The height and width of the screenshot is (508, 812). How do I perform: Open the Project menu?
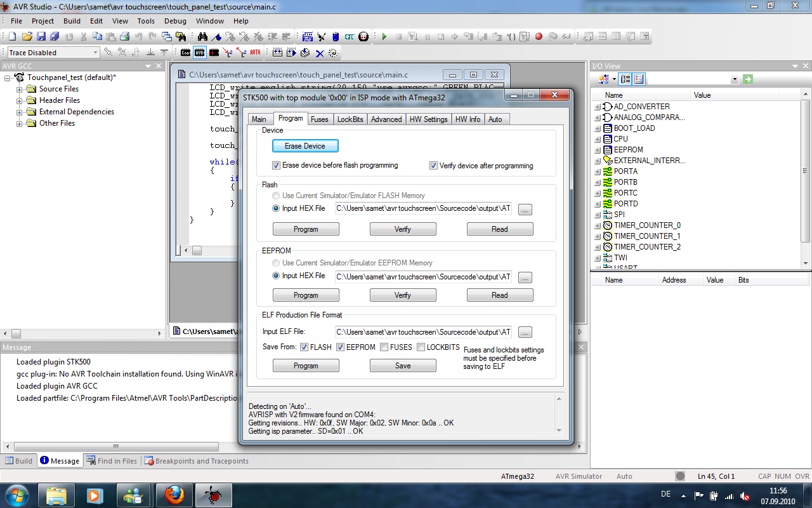pos(43,21)
